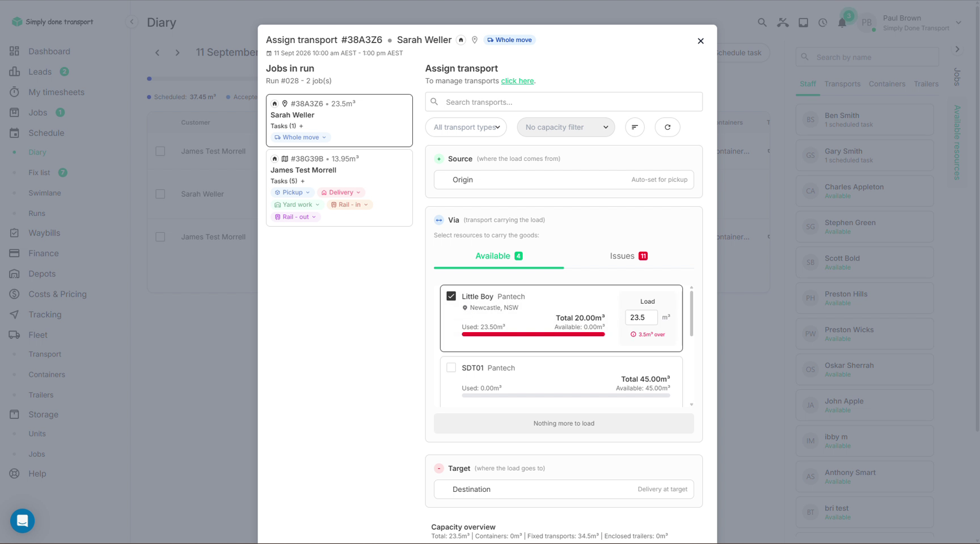Switch to the Issues tab

point(628,256)
